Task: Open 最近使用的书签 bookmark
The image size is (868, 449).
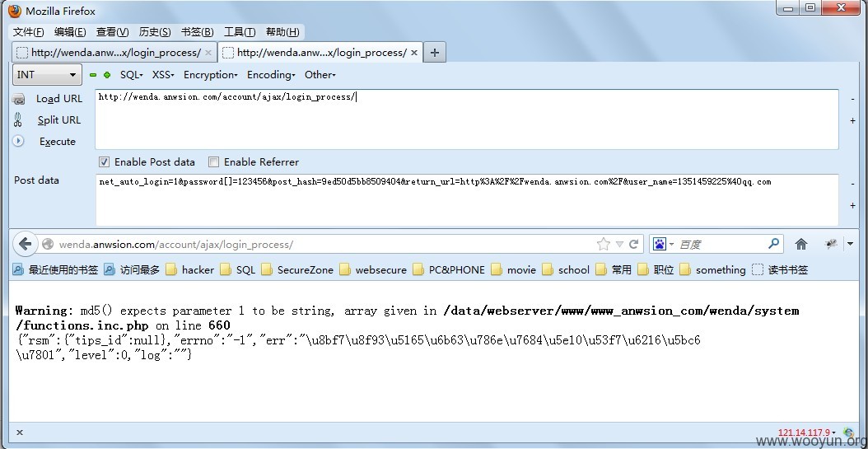Action: 55,269
